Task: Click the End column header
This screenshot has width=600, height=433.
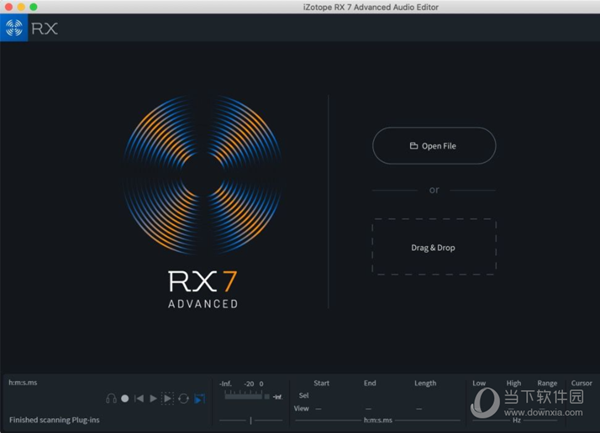Action: (x=370, y=383)
